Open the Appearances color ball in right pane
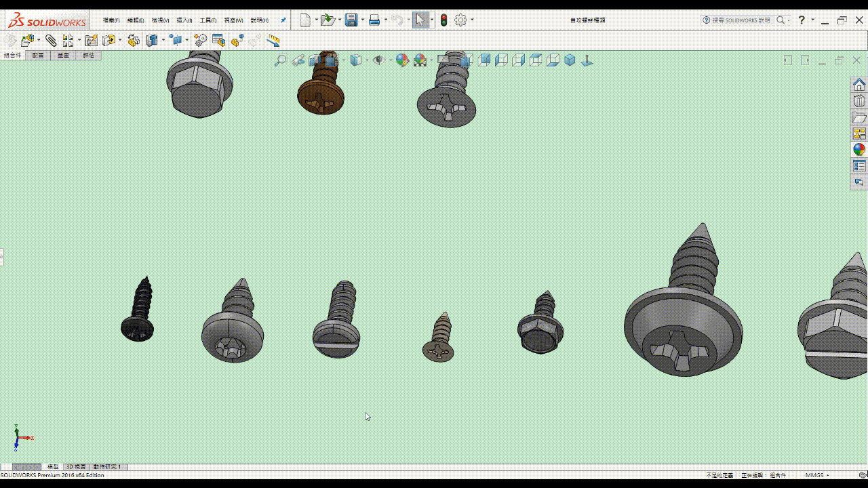 point(859,150)
